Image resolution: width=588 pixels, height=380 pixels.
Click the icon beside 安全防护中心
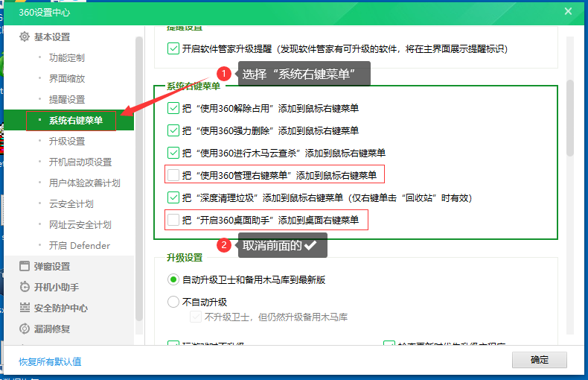(x=25, y=308)
